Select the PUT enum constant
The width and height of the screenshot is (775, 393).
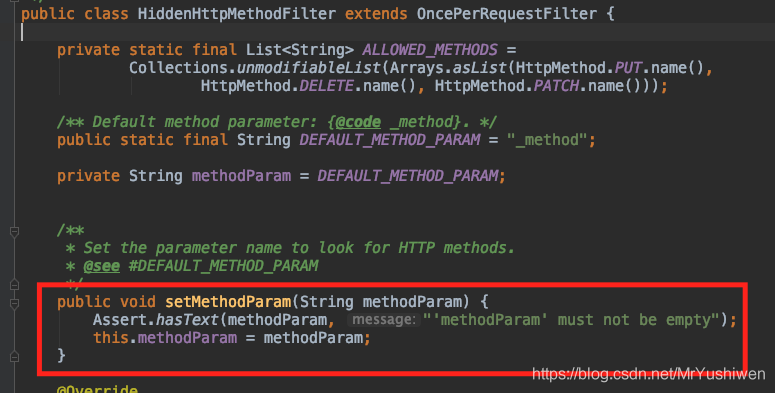[628, 68]
